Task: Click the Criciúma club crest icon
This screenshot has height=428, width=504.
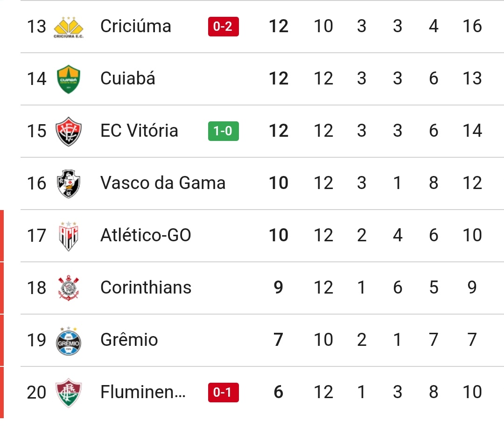Action: 69,27
